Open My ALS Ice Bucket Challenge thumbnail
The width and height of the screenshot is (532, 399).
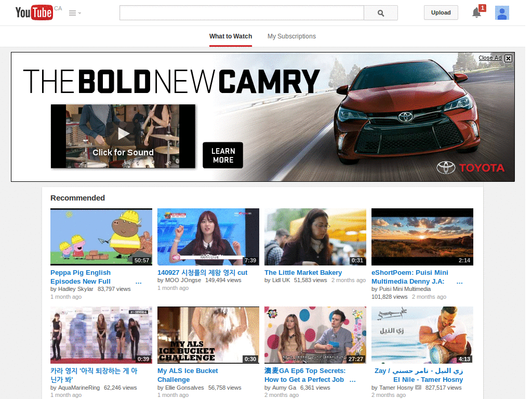(x=208, y=335)
